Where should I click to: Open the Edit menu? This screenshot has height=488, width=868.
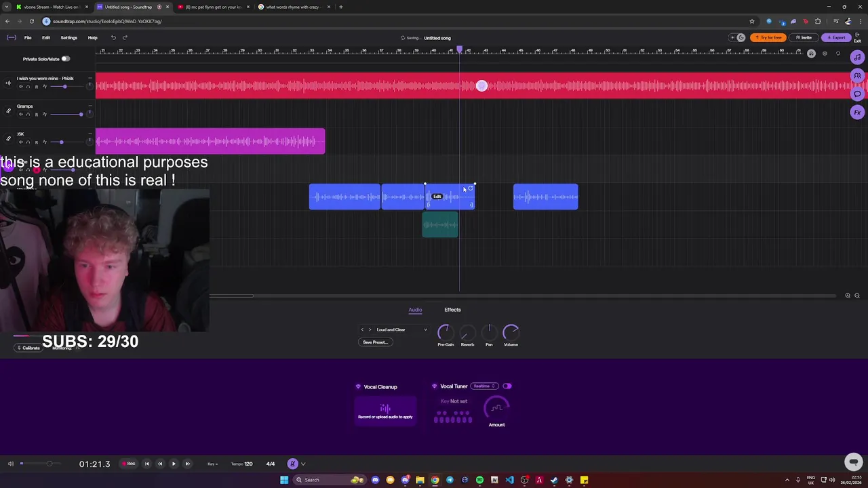pyautogui.click(x=46, y=37)
